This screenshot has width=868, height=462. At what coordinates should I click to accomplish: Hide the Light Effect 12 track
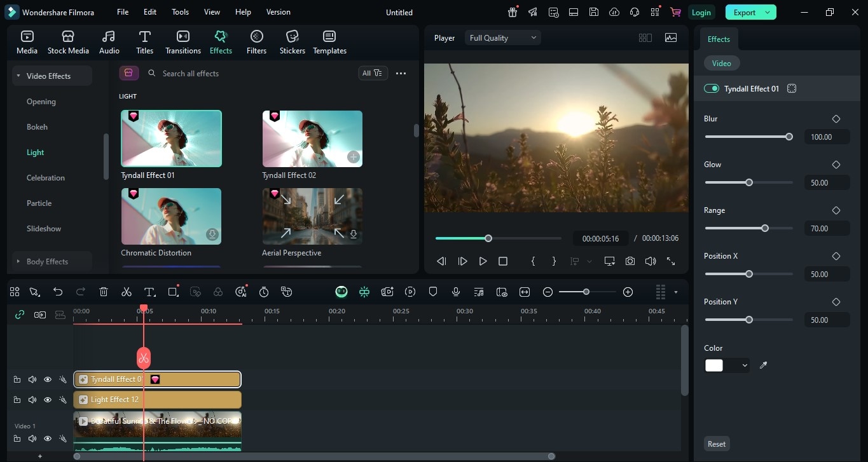click(48, 400)
